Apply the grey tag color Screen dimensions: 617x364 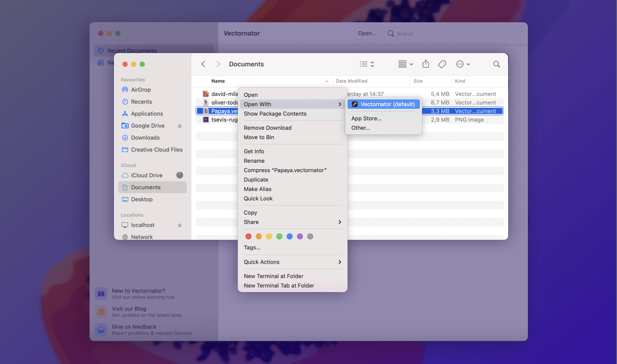(x=310, y=236)
